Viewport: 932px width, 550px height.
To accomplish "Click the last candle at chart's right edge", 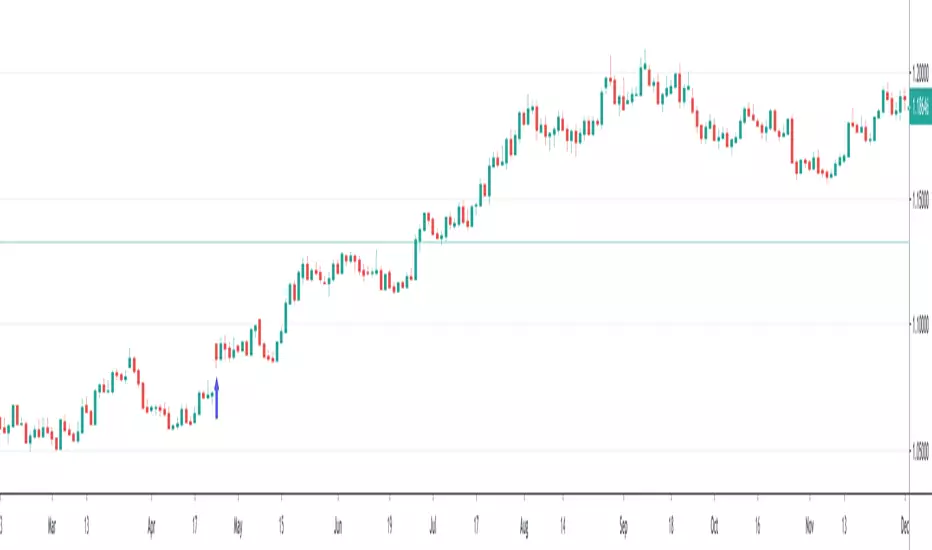I will click(904, 100).
